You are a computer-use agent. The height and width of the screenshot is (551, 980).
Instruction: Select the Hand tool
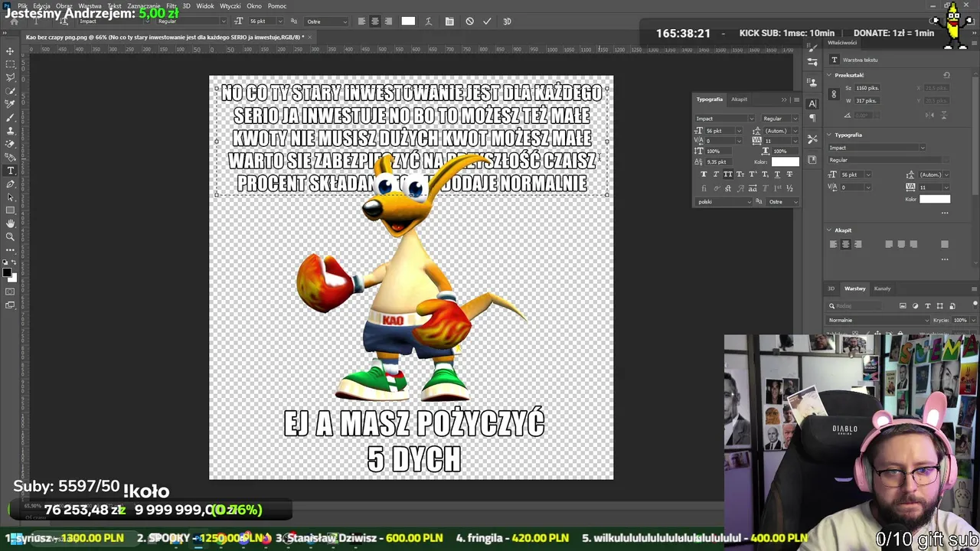coord(10,223)
